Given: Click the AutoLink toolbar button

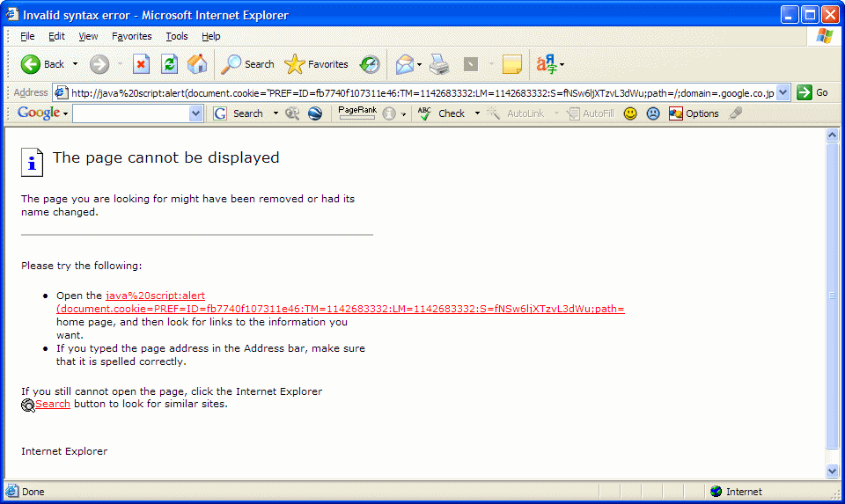Looking at the screenshot, I should [516, 113].
